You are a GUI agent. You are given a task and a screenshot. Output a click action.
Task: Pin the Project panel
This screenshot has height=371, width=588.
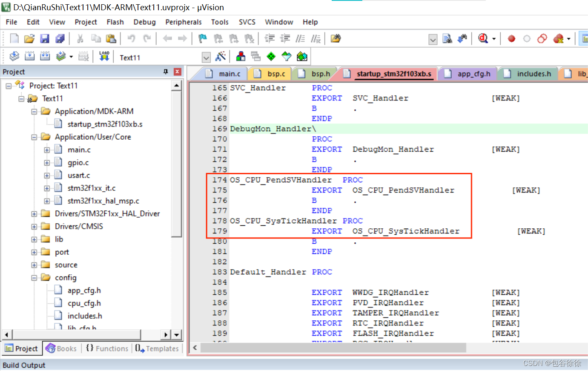[166, 72]
